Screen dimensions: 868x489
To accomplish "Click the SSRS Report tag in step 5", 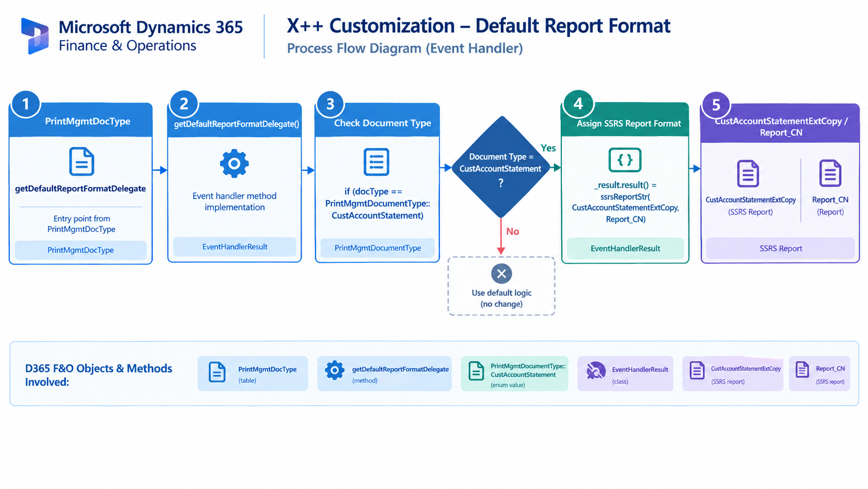I will coord(780,248).
